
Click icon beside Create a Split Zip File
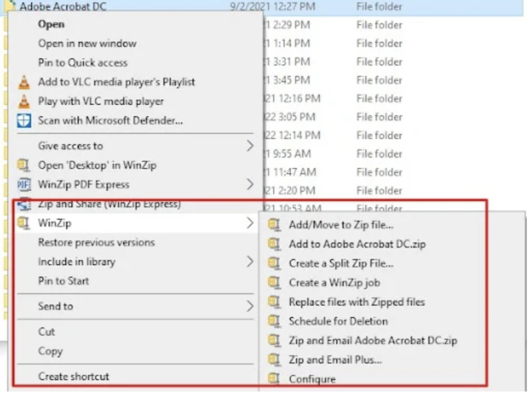[x=274, y=263]
